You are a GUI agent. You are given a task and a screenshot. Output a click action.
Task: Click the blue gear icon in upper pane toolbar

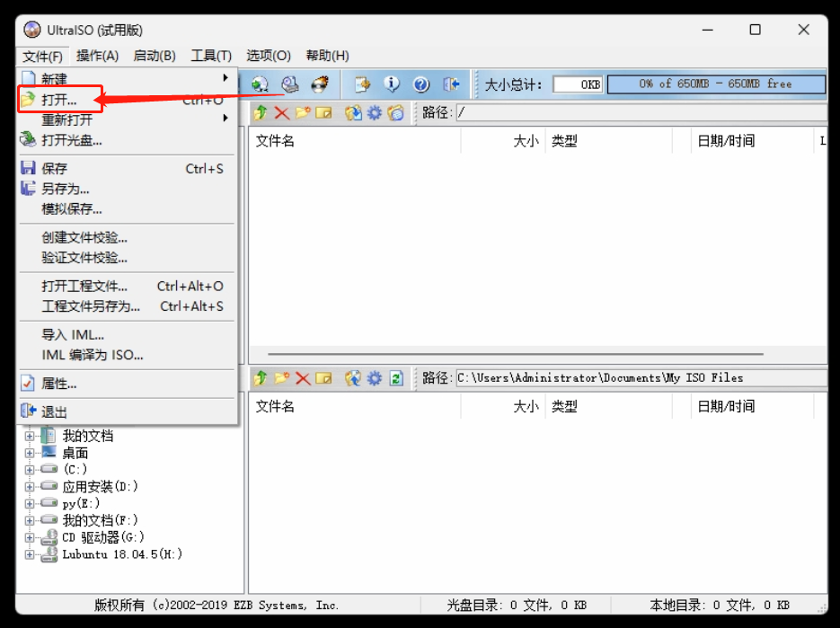point(375,112)
